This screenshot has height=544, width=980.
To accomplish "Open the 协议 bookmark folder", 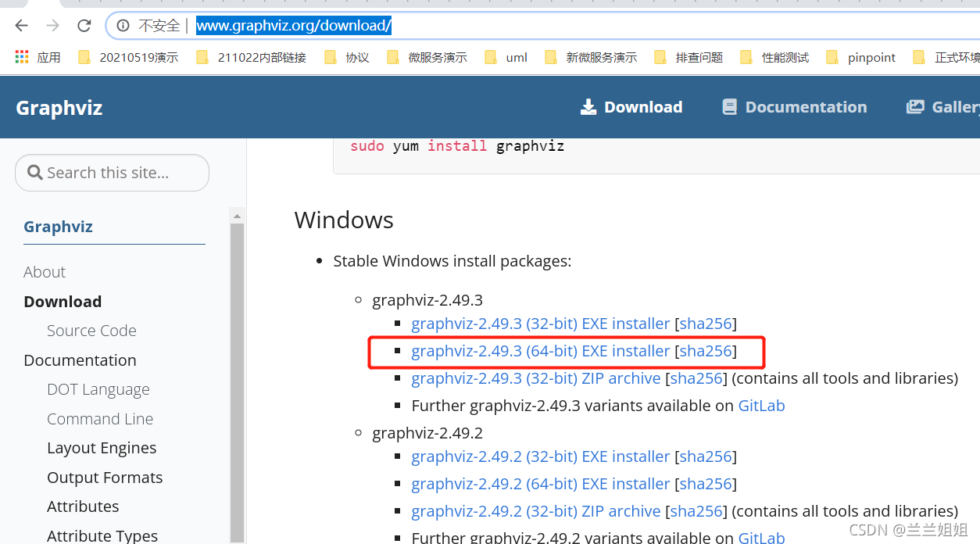I will pos(346,57).
